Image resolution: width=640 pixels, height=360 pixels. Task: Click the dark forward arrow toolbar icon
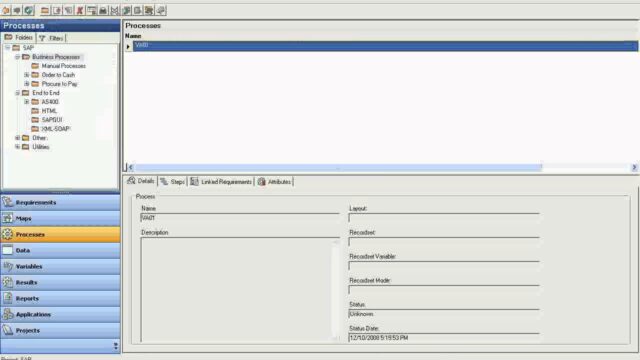[17, 10]
